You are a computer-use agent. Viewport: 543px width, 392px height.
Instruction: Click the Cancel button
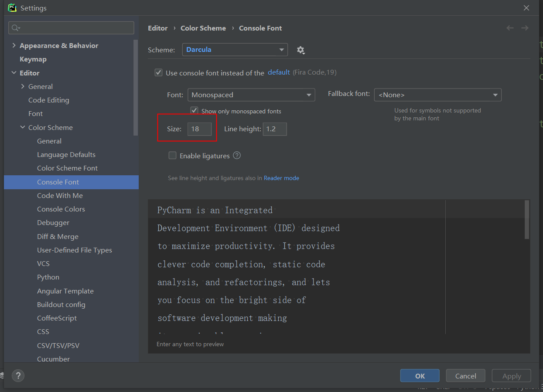[x=466, y=376]
